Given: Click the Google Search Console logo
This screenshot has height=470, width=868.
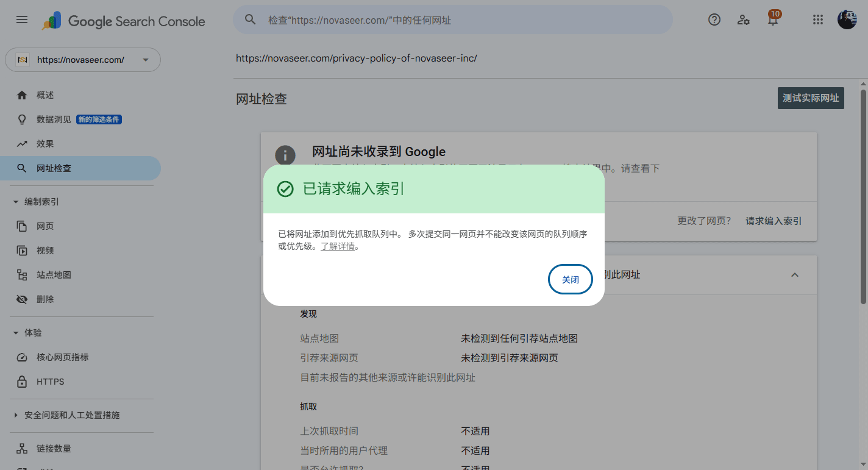Looking at the screenshot, I should (124, 21).
